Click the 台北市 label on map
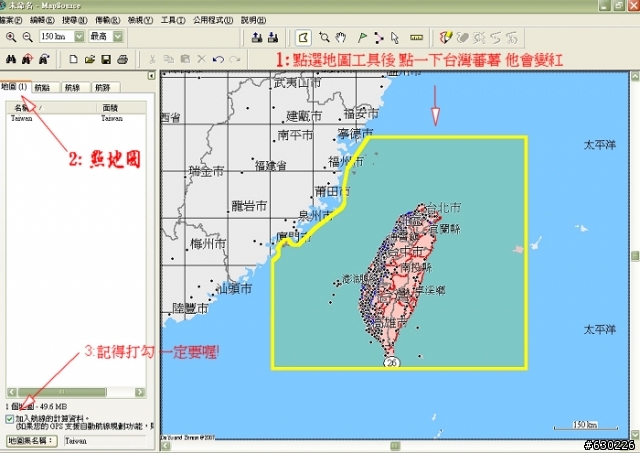Viewport: 640px width, 453px height. click(x=444, y=207)
